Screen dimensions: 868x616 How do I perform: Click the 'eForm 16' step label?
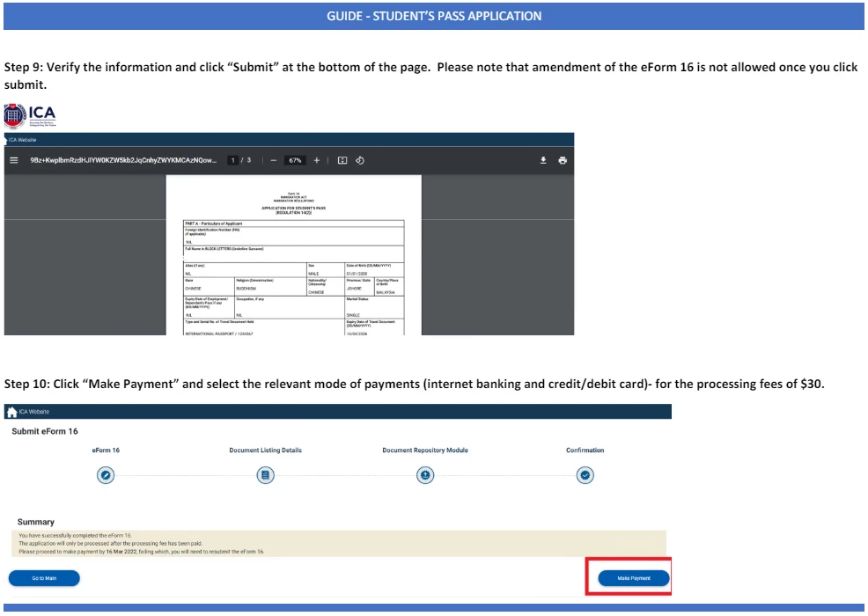[x=106, y=450]
